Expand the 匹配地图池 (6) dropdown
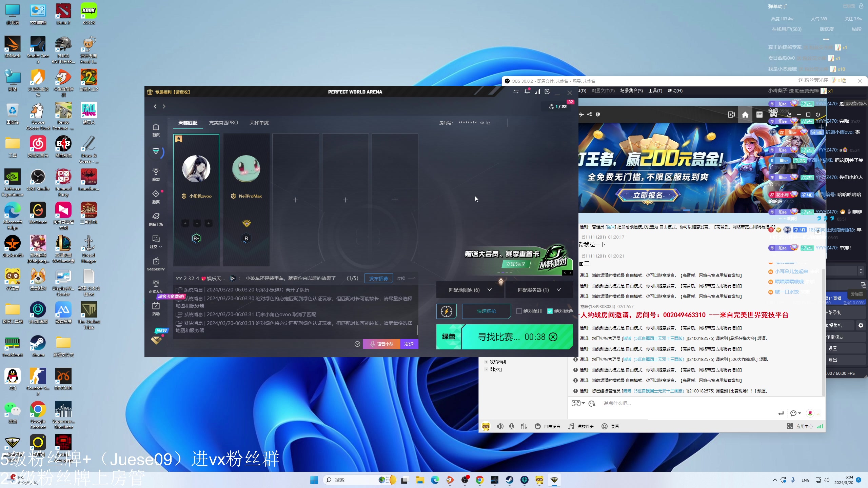The image size is (868, 488). (470, 290)
